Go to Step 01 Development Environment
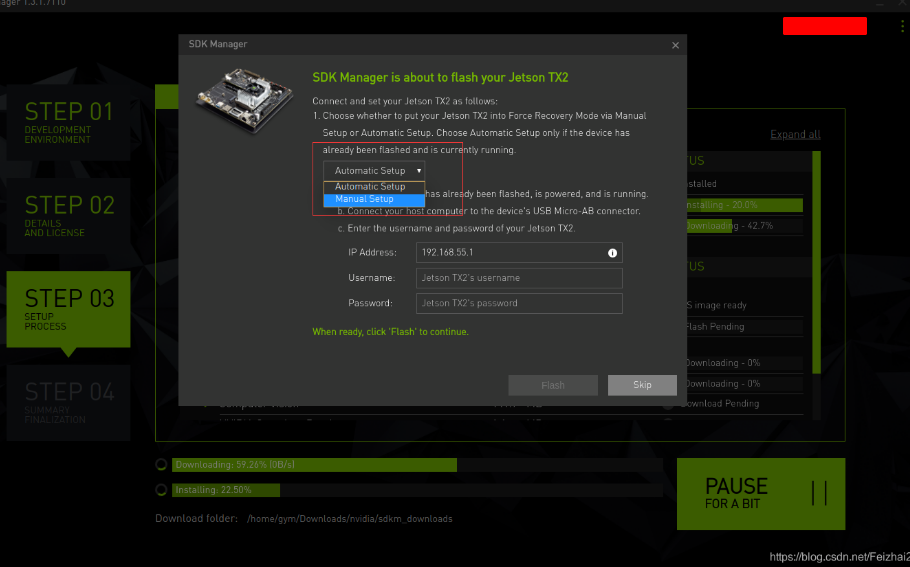910x567 pixels. tap(68, 122)
